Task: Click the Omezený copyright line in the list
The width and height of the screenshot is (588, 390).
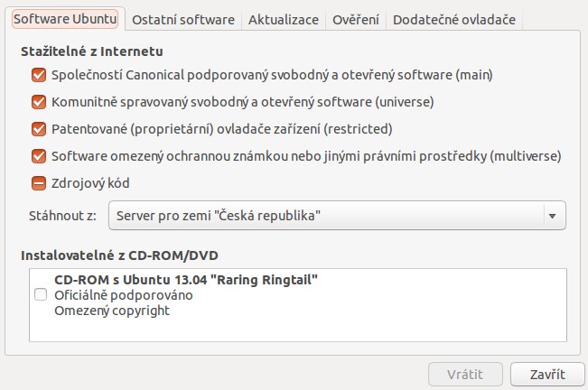Action: [112, 311]
